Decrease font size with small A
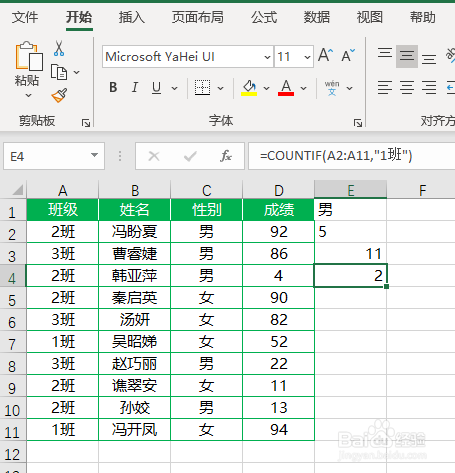 click(x=348, y=55)
